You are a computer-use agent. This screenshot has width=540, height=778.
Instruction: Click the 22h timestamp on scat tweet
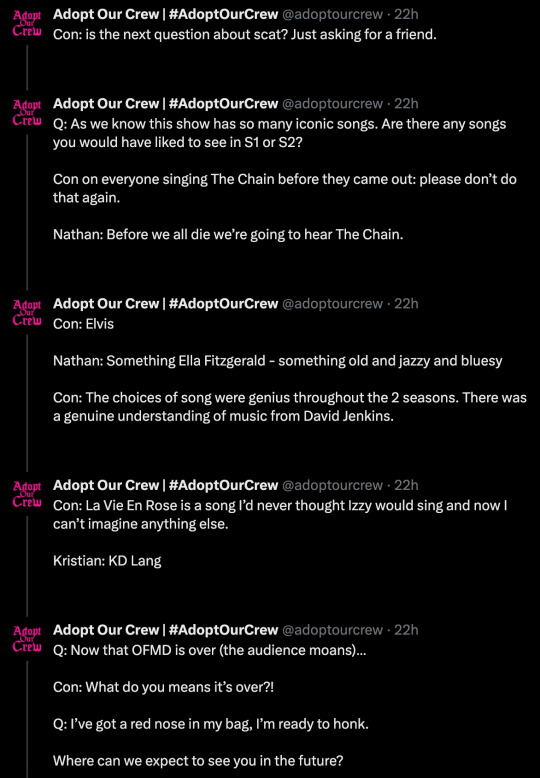coord(406,14)
